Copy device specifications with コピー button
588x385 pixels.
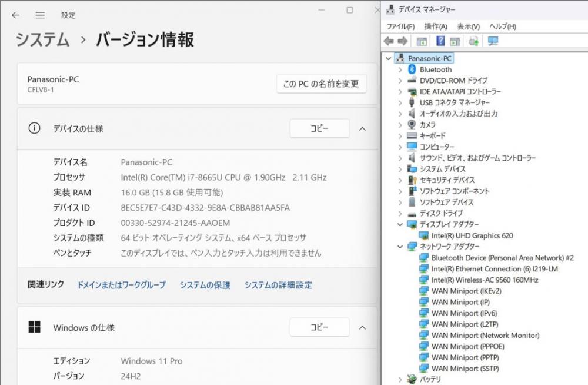[319, 128]
